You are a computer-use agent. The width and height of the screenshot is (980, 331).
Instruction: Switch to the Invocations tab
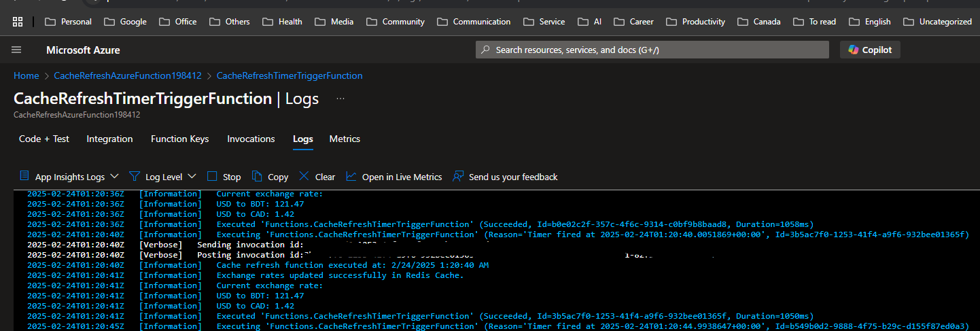(251, 139)
